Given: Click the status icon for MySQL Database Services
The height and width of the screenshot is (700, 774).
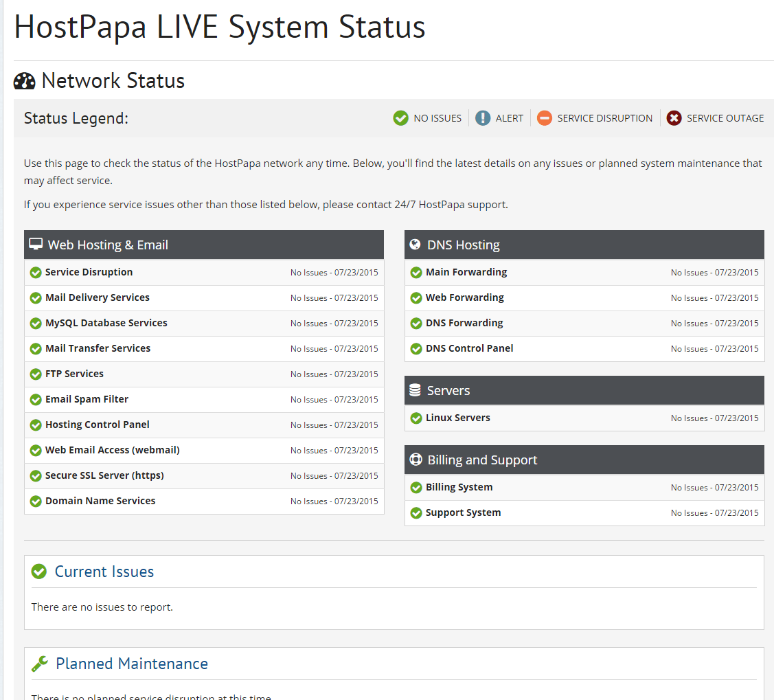Looking at the screenshot, I should point(36,324).
